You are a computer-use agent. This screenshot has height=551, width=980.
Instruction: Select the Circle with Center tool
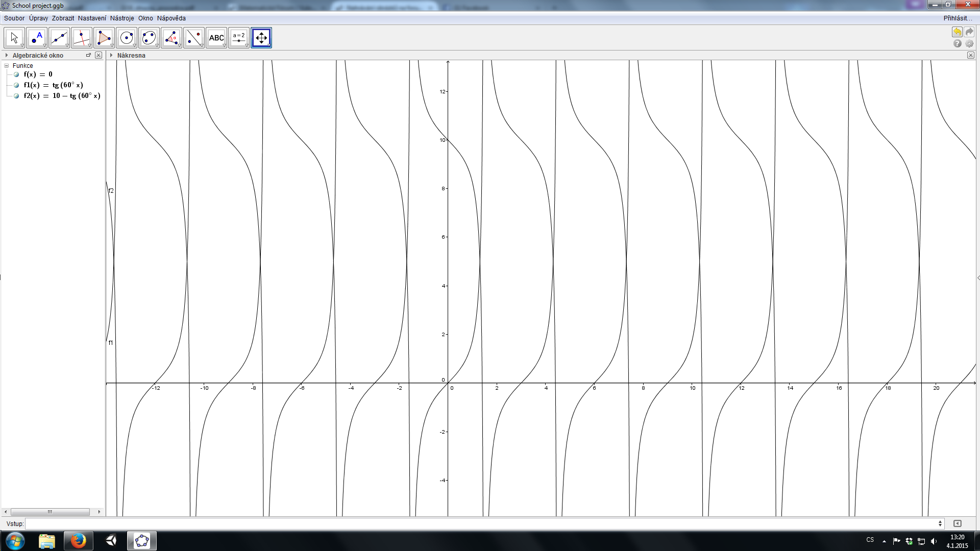point(127,38)
